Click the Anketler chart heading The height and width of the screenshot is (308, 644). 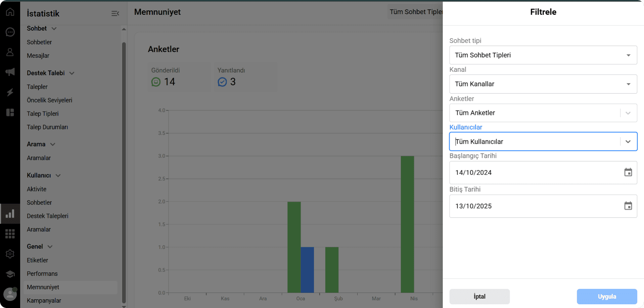click(164, 49)
